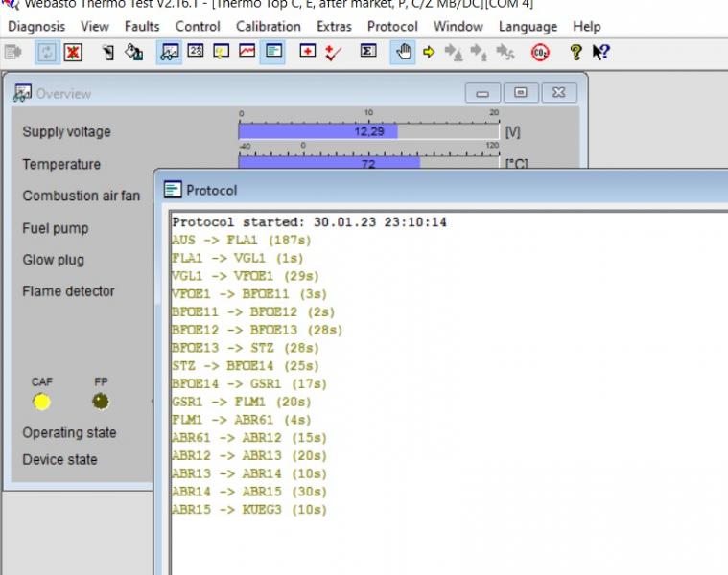The image size is (728, 575).
Task: Click the refresh communication toolbar icon
Action: point(47,52)
